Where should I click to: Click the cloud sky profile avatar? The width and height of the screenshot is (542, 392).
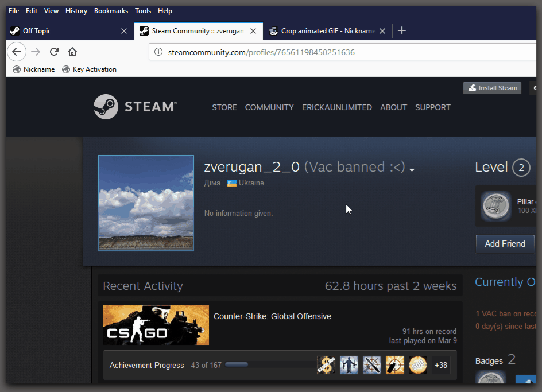click(146, 203)
